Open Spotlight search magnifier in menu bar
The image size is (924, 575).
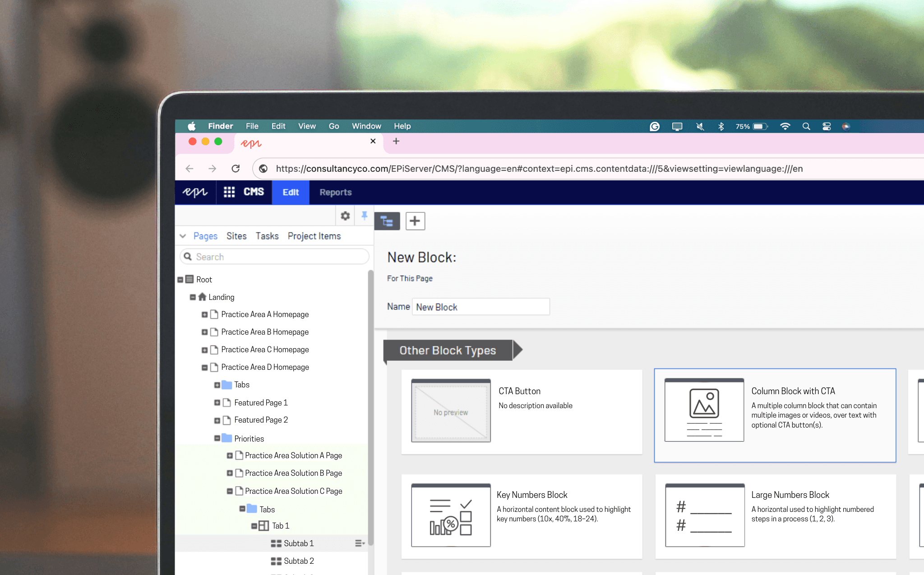(806, 127)
